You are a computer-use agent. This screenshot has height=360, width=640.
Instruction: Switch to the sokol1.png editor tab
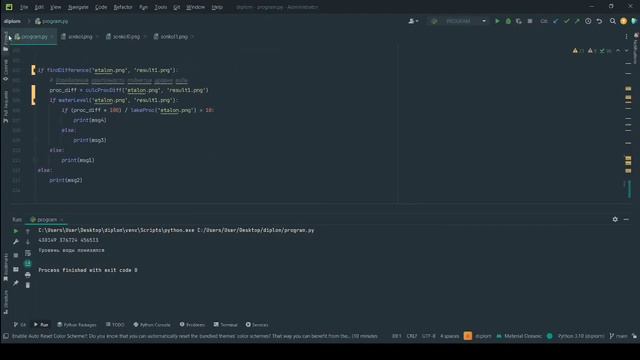[x=173, y=37]
